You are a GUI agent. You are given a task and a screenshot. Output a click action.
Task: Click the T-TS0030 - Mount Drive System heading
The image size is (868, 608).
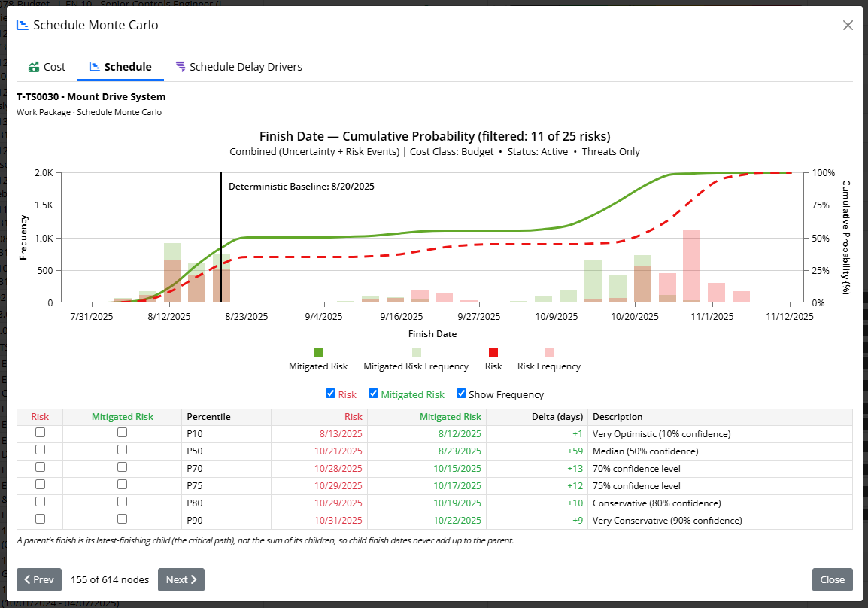[91, 96]
